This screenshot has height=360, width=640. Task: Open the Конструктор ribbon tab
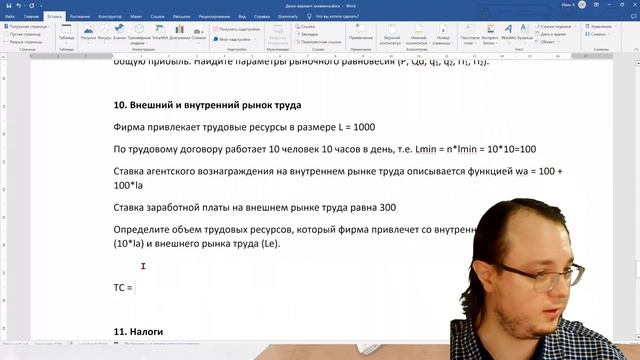point(110,17)
